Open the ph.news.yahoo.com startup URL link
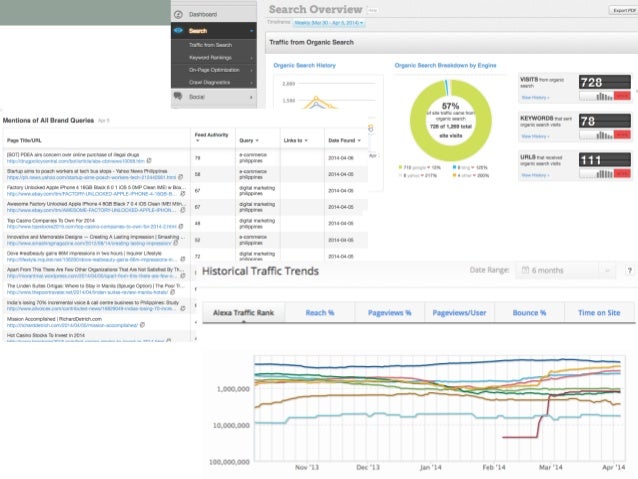The image size is (638, 479). click(x=92, y=177)
